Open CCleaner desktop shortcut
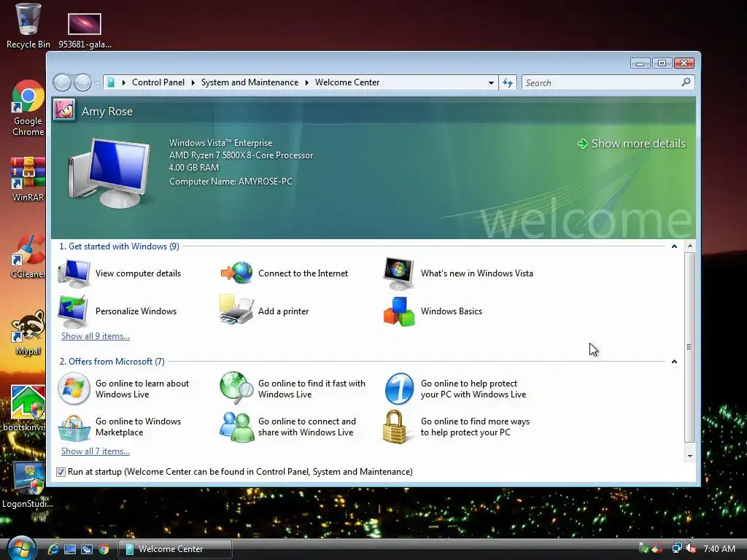 click(28, 256)
